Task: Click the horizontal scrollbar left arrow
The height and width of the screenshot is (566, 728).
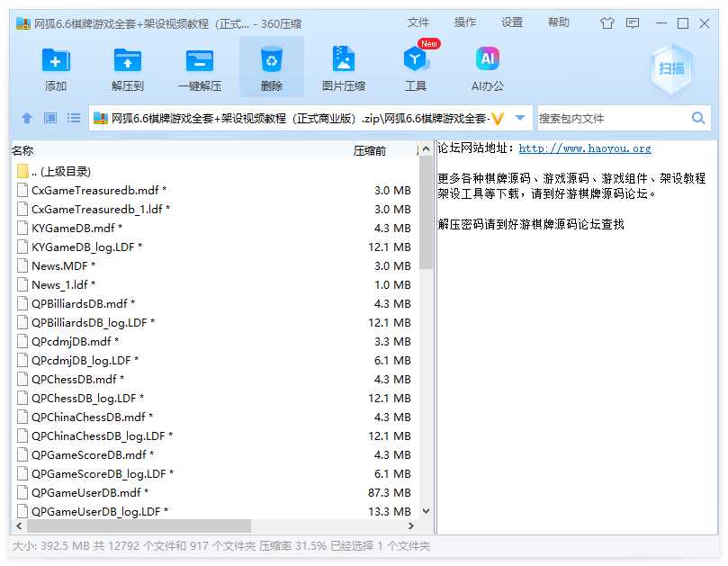Action: [19, 526]
